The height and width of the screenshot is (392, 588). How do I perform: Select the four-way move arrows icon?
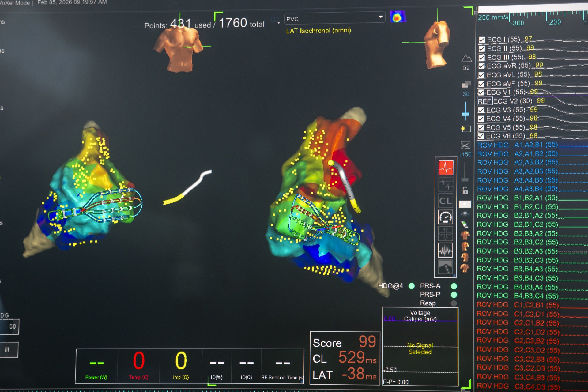[445, 234]
